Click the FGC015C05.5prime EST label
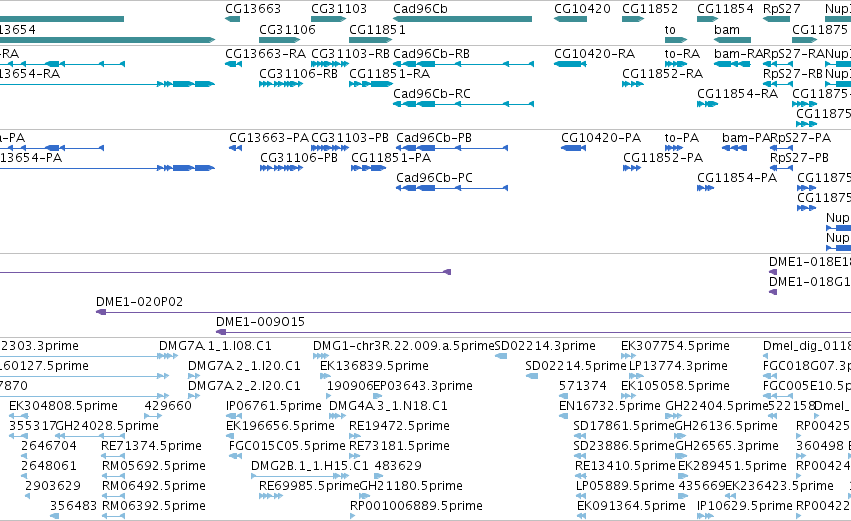 287,447
